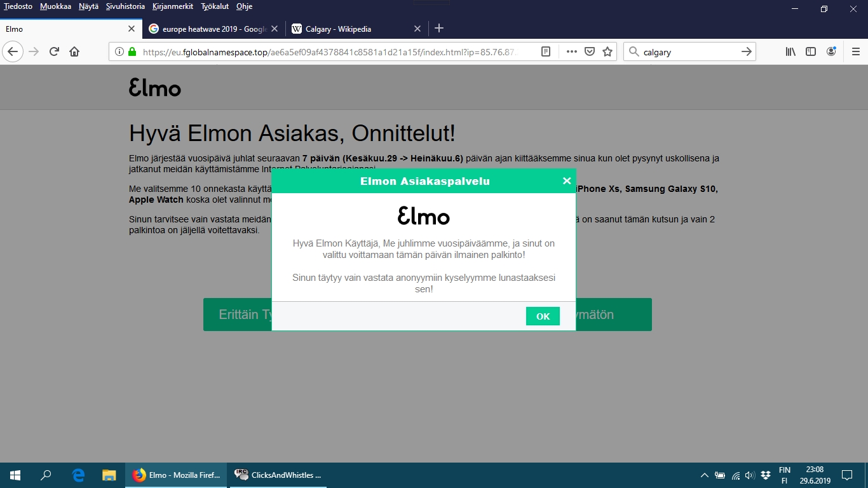Close the Elmo tab
Image resolution: width=868 pixels, height=488 pixels.
(132, 29)
